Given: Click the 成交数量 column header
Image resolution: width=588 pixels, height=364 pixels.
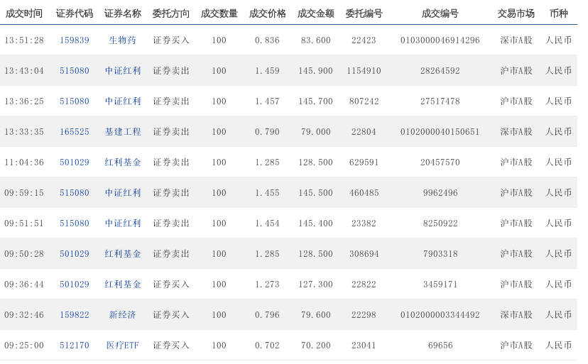Looking at the screenshot, I should tap(219, 14).
